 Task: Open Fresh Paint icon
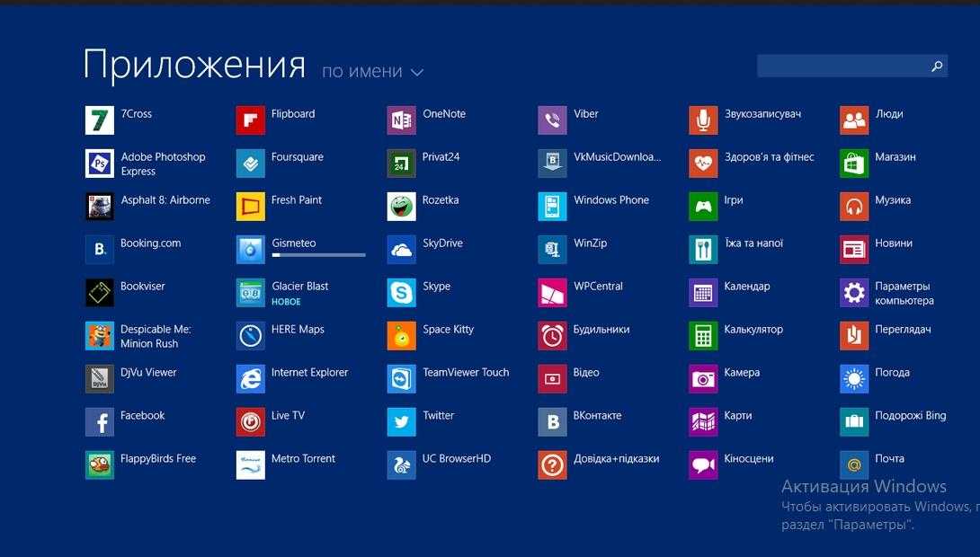pyautogui.click(x=251, y=206)
